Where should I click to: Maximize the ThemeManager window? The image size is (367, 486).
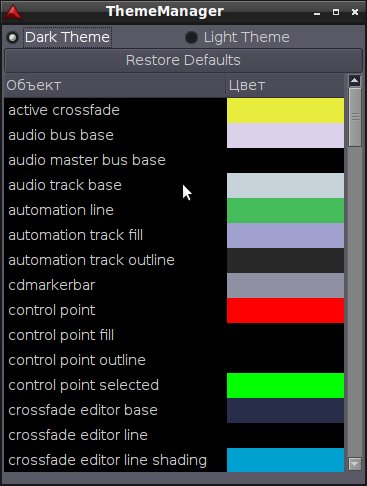click(336, 12)
